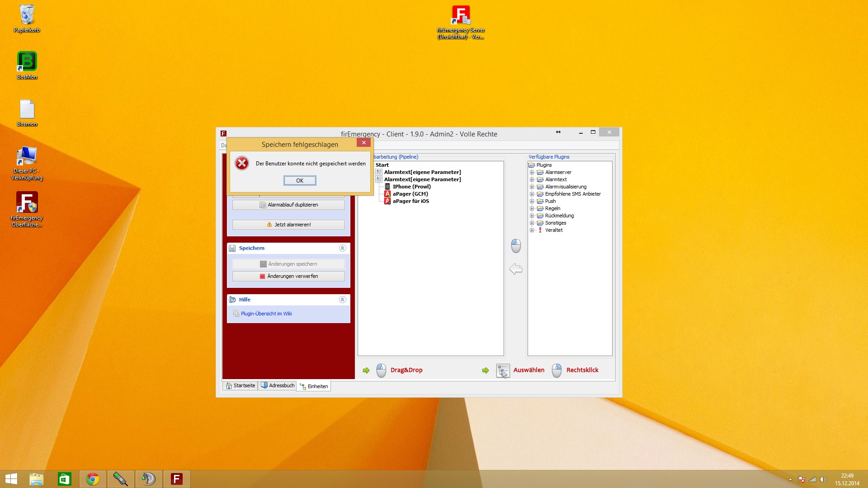Select the aPager für iOS plugin icon
This screenshot has height=488, width=868.
387,201
